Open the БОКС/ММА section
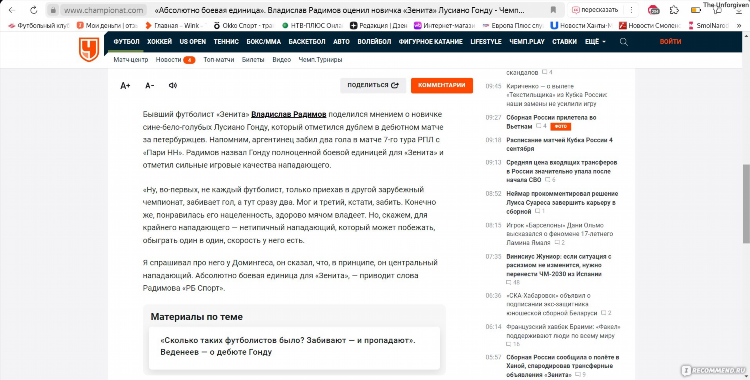 pos(264,42)
